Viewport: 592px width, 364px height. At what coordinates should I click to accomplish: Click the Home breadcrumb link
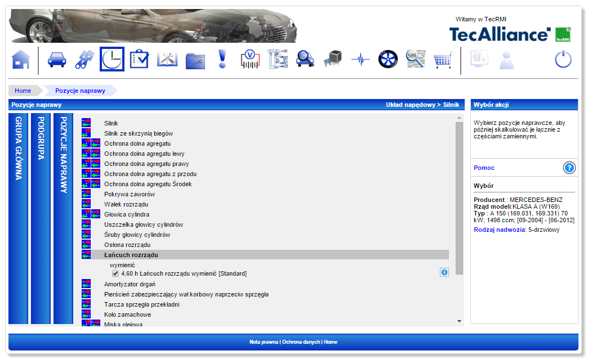point(23,91)
